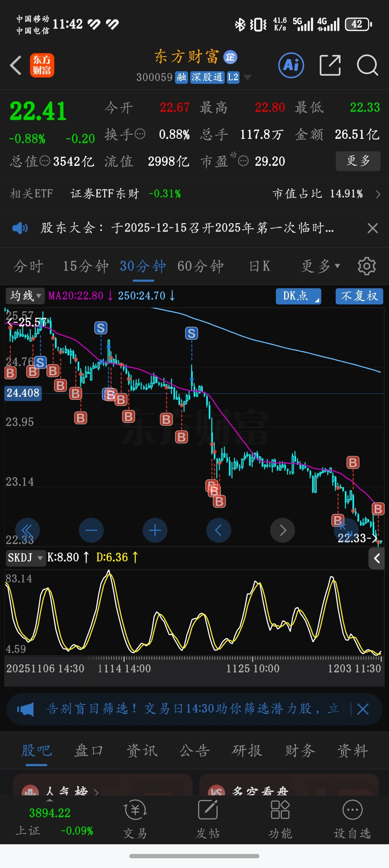389x868 pixels.
Task: Dismiss the 股东大会 announcement bar
Action: pos(372,228)
